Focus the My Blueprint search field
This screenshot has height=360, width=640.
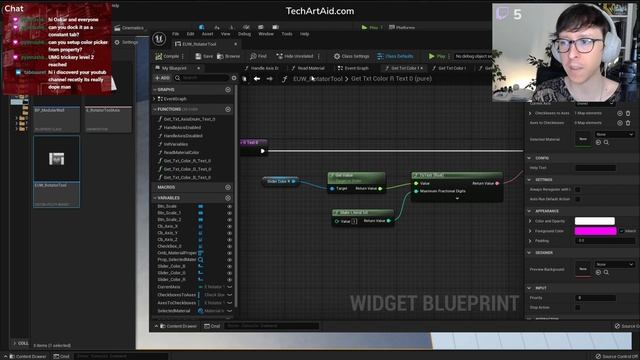tap(201, 78)
